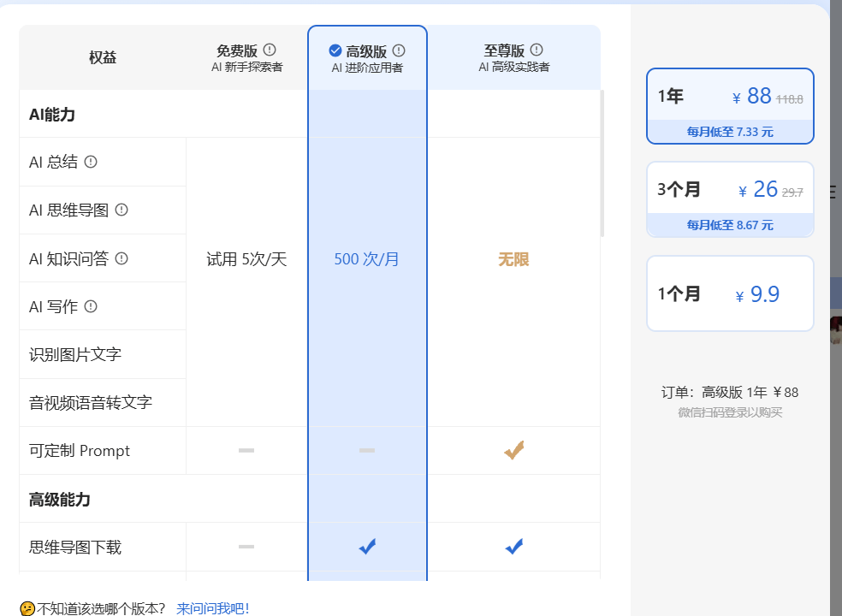The width and height of the screenshot is (842, 616).
Task: Collapse the AI能力 section header
Action: [51, 114]
